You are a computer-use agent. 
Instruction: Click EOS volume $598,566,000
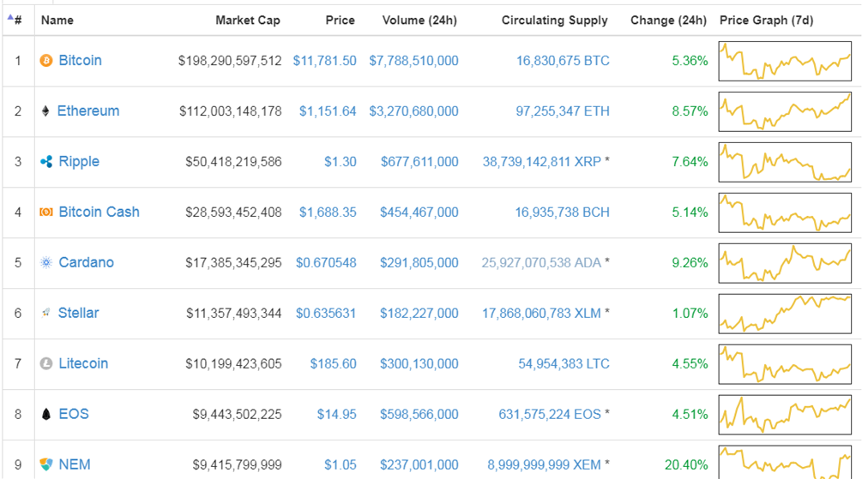click(419, 414)
